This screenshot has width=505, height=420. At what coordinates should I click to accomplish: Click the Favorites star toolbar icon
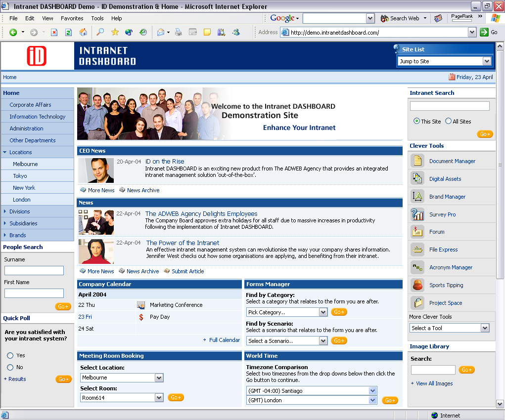click(115, 32)
